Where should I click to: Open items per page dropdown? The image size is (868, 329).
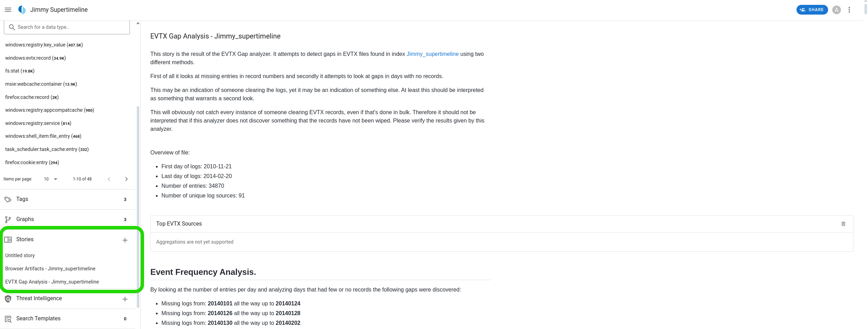click(x=51, y=179)
